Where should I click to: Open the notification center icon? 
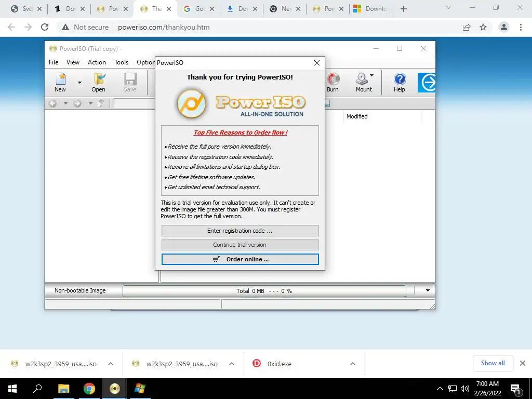pyautogui.click(x=515, y=389)
